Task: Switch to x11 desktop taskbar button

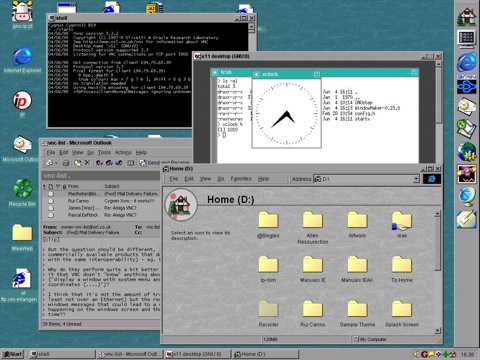Action: 198,354
